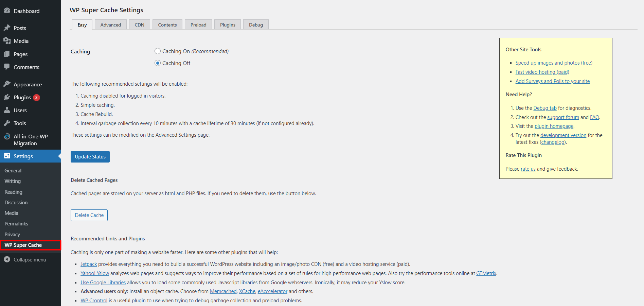The width and height of the screenshot is (644, 306).
Task: Open the Media library
Action: (x=20, y=41)
